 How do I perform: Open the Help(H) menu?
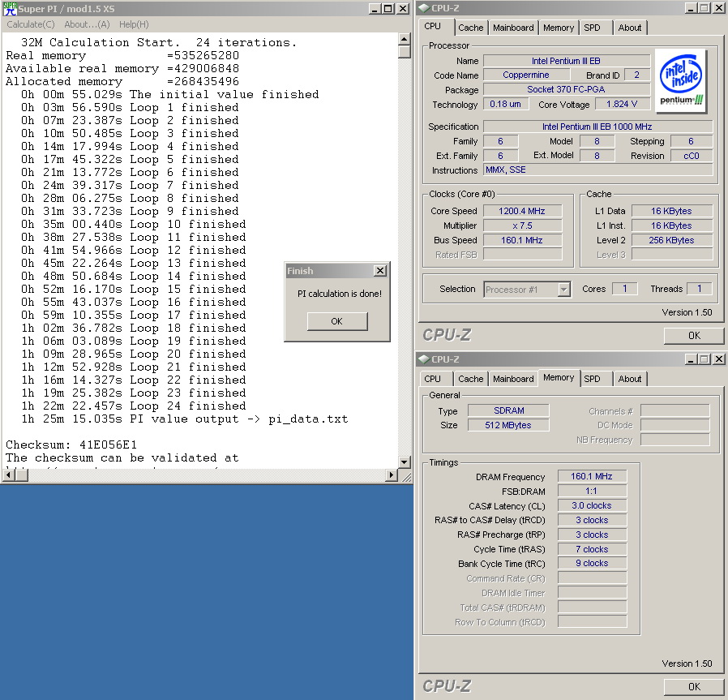click(x=134, y=24)
